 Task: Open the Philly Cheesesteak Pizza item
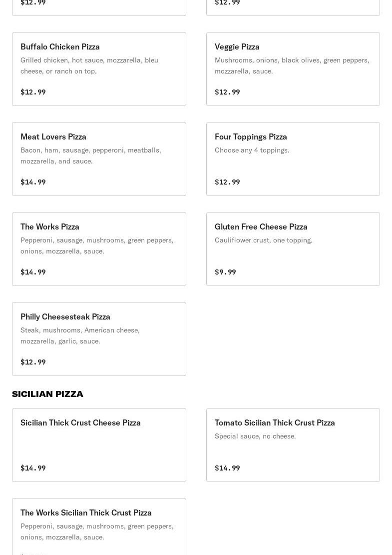pos(99,338)
